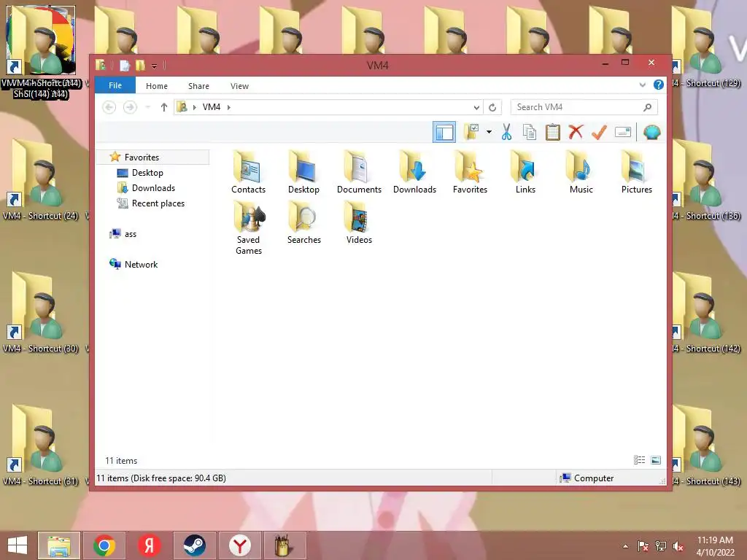The height and width of the screenshot is (560, 747).
Task: Show hidden tray icons arrow
Action: point(625,547)
